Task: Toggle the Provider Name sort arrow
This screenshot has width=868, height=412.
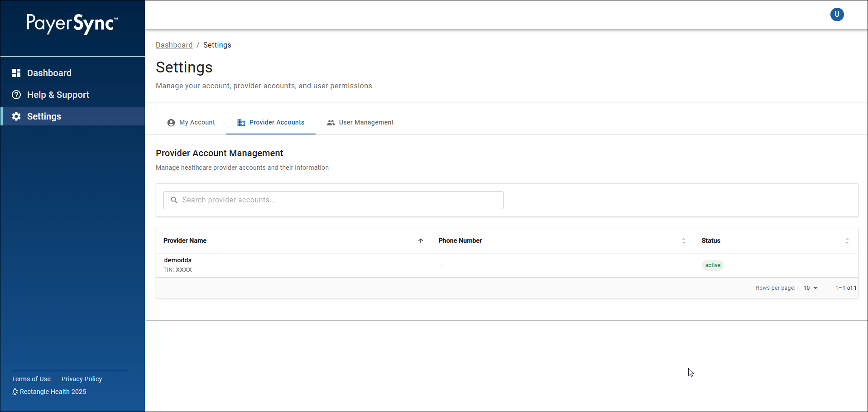Action: 421,241
